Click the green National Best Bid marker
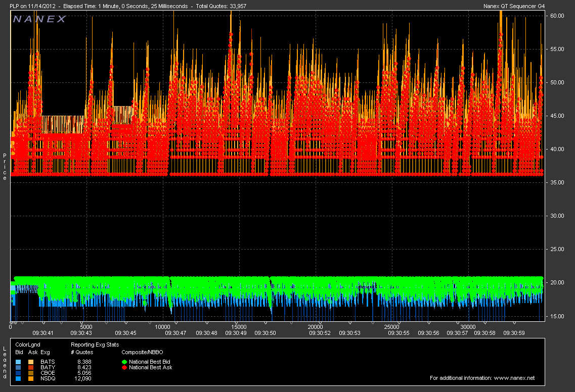The height and width of the screenshot is (392, 575). click(124, 362)
